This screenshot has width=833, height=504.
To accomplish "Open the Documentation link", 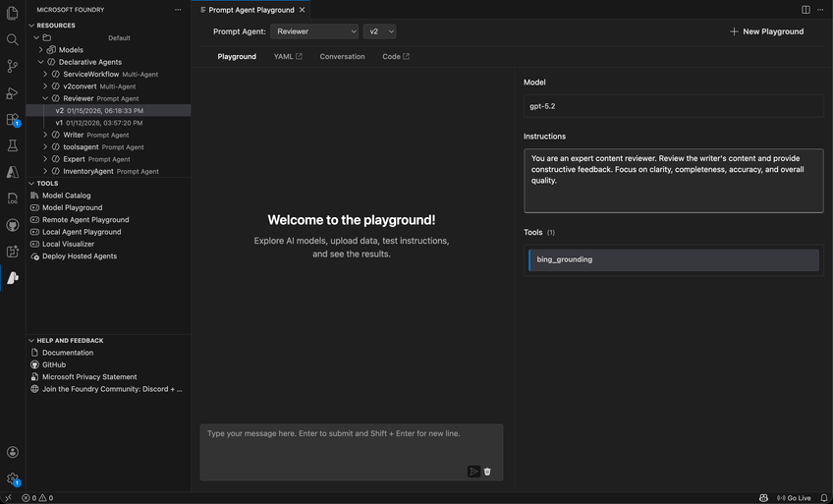I will pyautogui.click(x=68, y=353).
